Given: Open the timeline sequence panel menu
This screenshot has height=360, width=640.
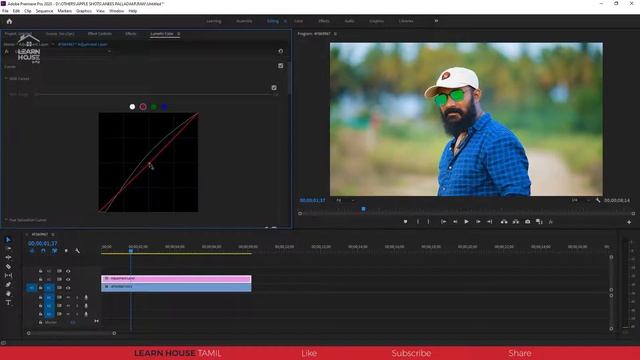Looking at the screenshot, I should click(53, 235).
